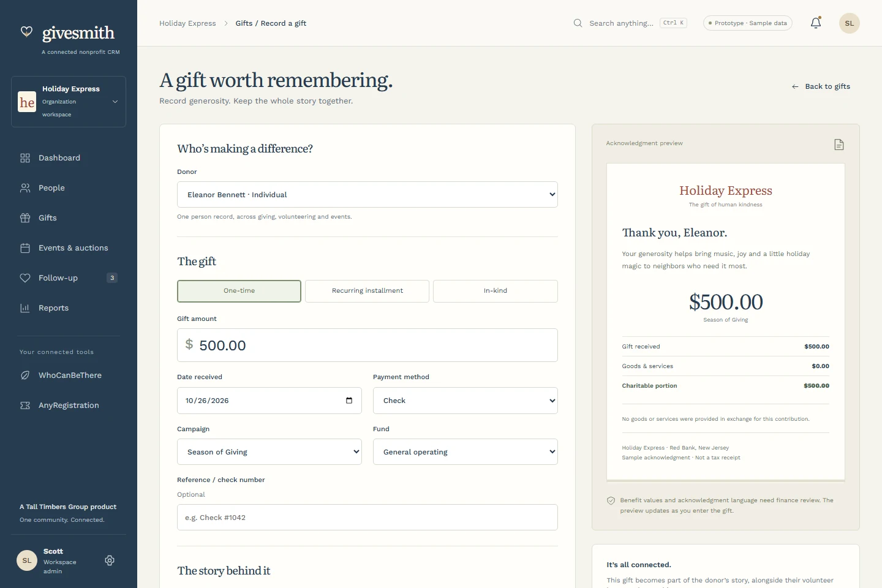
Task: Click the Events & auctions calendar icon
Action: (x=25, y=248)
